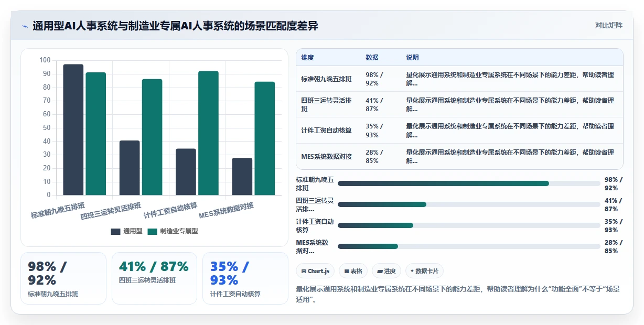This screenshot has height=325, width=644.
Task: Click the 四班三运转灵活排班 x-axis label
Action: (x=111, y=211)
